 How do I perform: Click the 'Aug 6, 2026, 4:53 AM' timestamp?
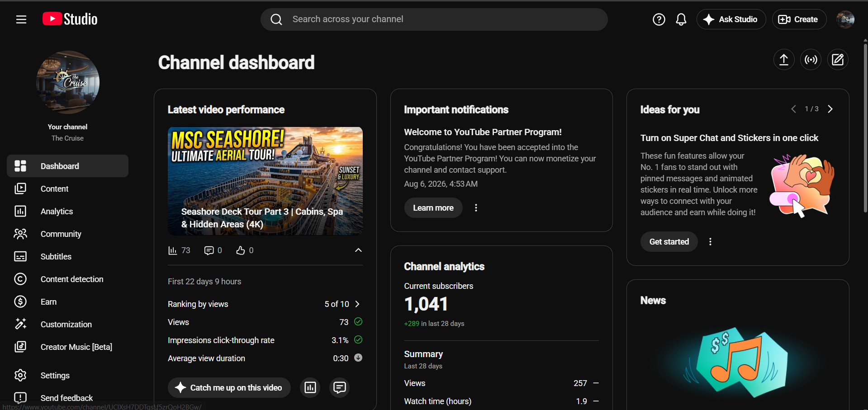[x=441, y=184]
